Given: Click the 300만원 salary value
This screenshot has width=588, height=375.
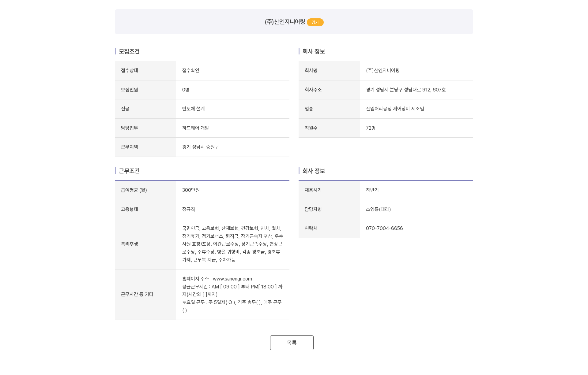Looking at the screenshot, I should [190, 190].
